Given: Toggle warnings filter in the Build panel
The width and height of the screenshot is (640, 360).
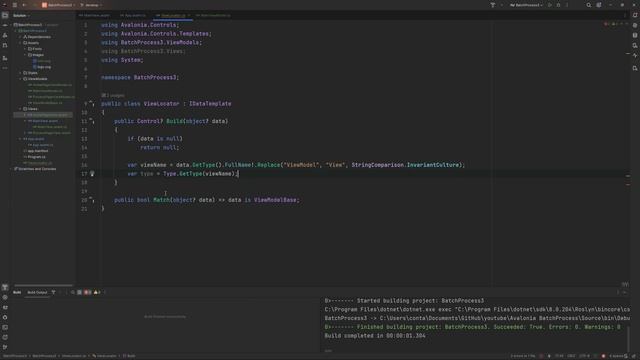Looking at the screenshot, I should pos(97,292).
